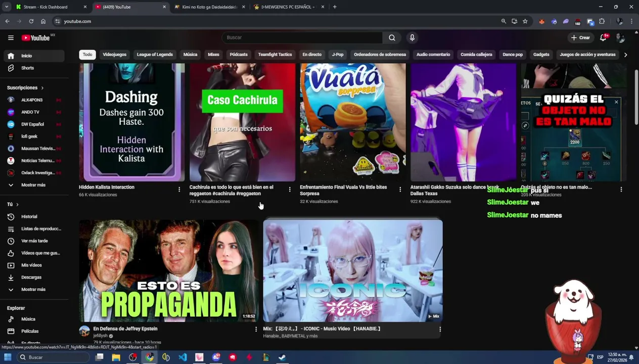
Task: Open the account avatar menu
Action: [620, 38]
